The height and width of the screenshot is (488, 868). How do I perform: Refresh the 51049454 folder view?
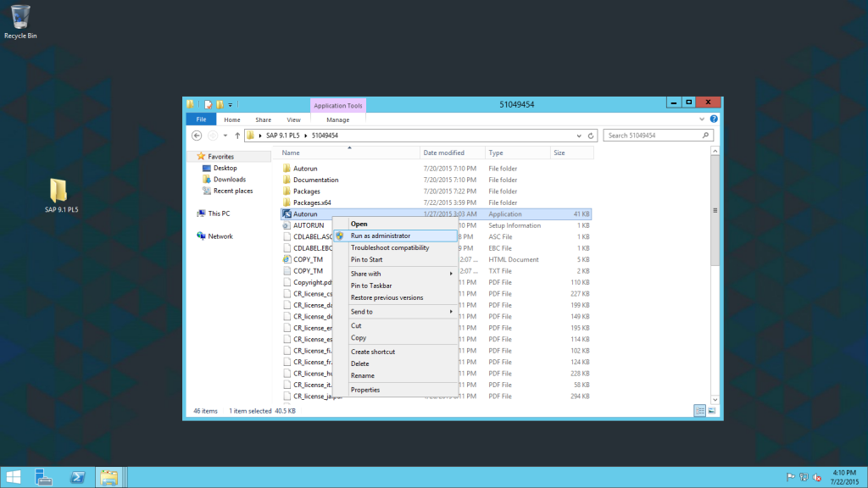coord(591,136)
